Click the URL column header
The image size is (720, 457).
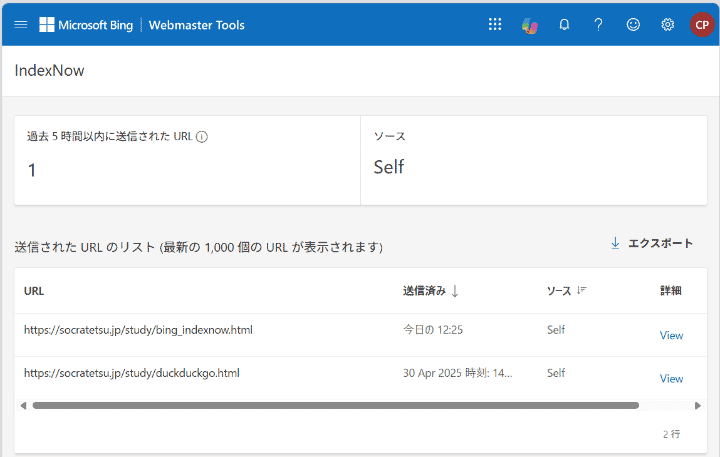click(x=34, y=291)
